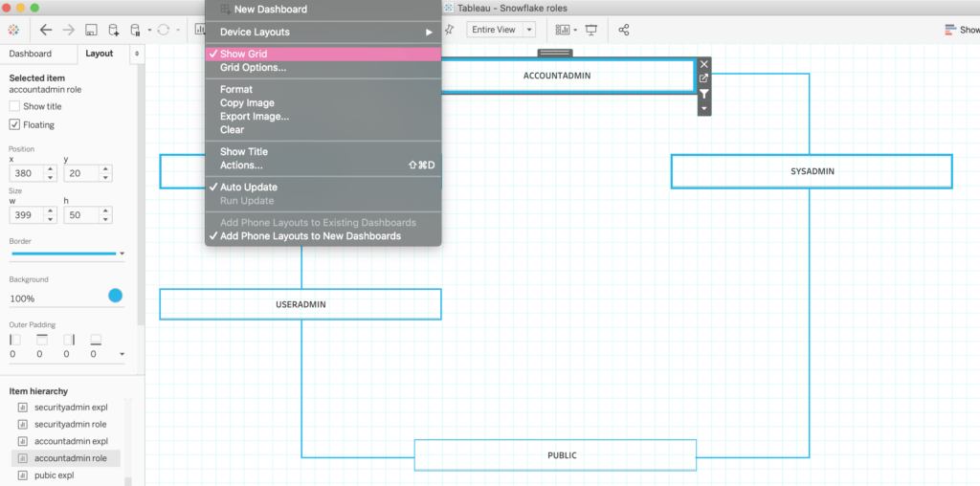980x486 pixels.
Task: Click the Tableau start page logo icon
Action: pyautogui.click(x=13, y=30)
